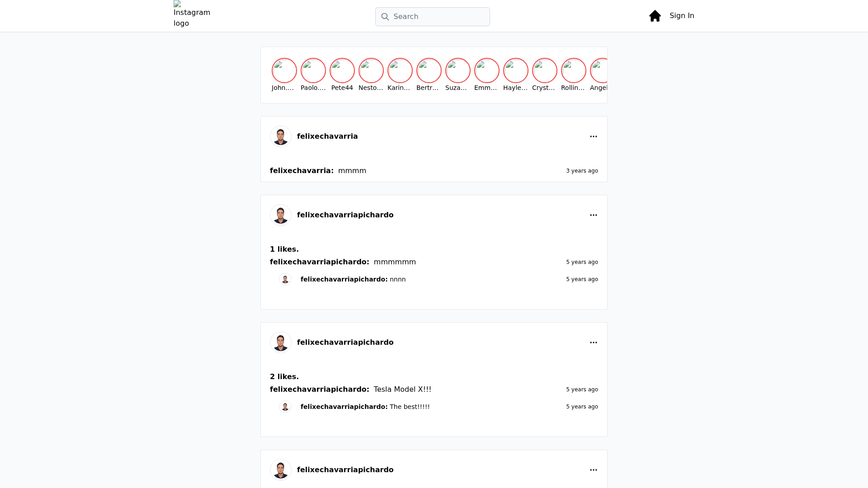Screen dimensions: 868x488
Task: Click username before Tesla Model X!!! caption
Action: click(320, 389)
